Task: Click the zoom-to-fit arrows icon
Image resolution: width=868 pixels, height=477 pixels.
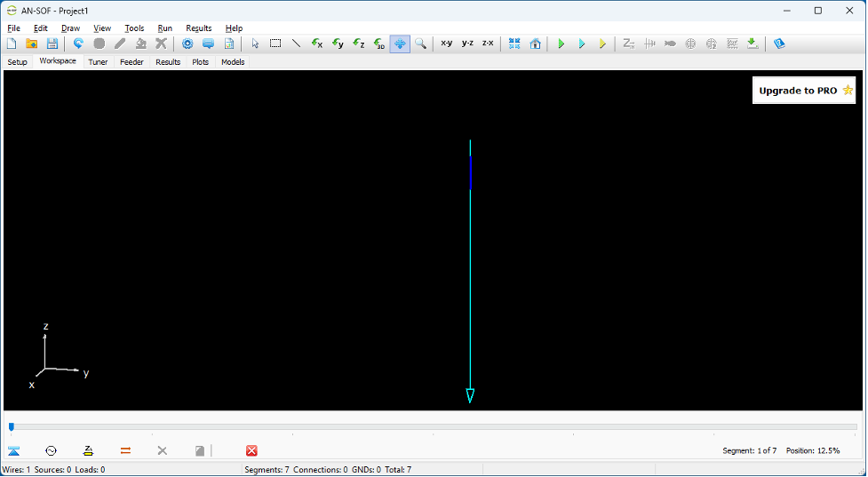Action: tap(514, 44)
